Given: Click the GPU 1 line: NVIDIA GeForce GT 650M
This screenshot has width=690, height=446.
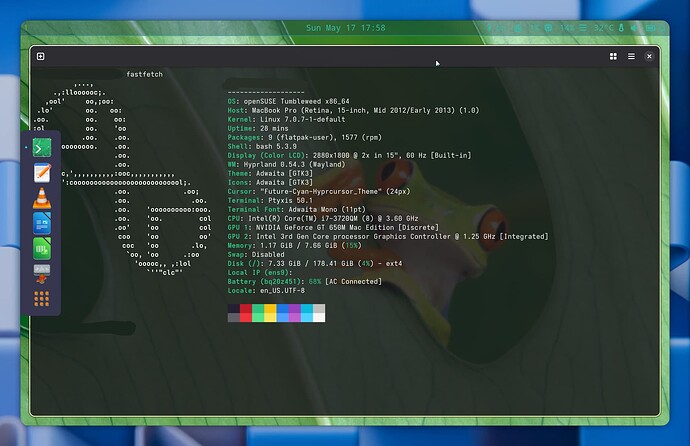Looking at the screenshot, I should coord(333,227).
